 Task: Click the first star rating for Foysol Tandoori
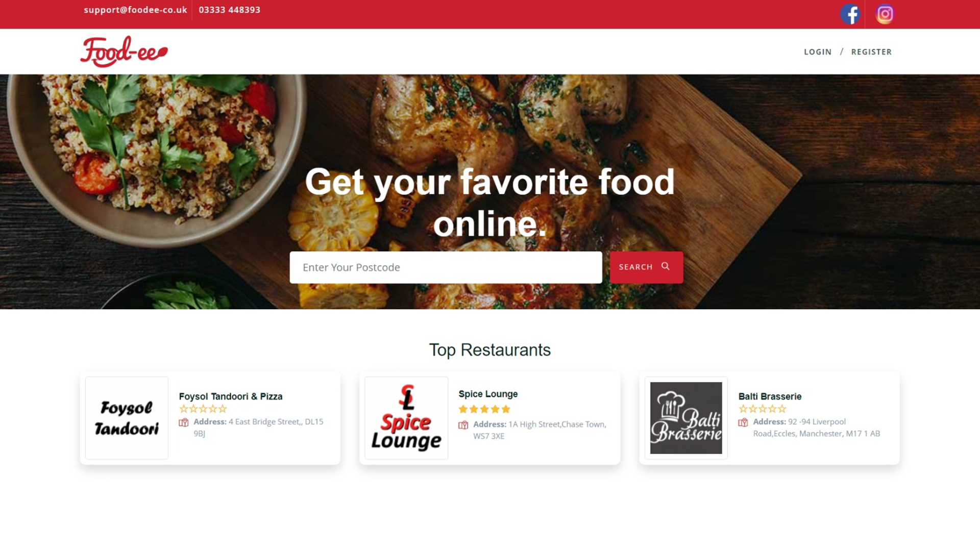(182, 409)
